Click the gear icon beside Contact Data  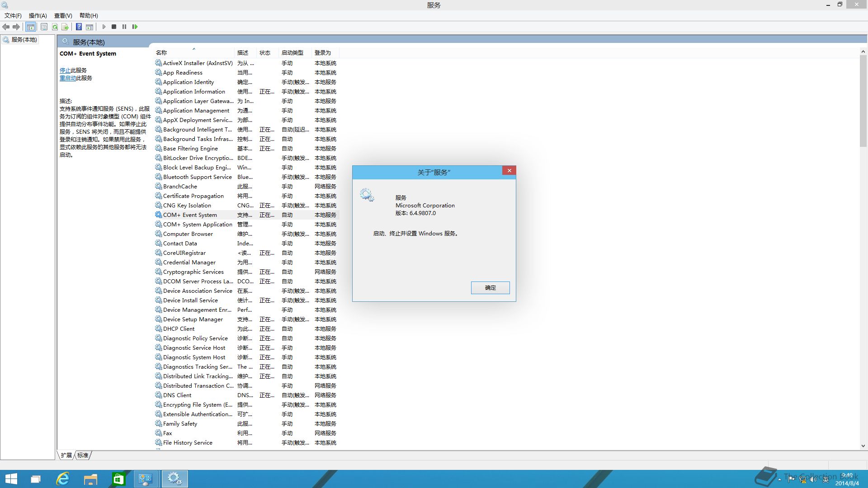coord(158,243)
